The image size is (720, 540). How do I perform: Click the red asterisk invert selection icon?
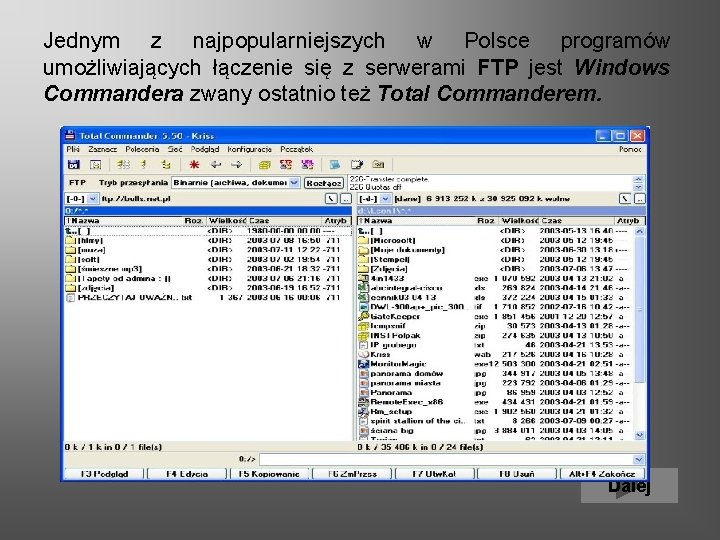pos(194,164)
